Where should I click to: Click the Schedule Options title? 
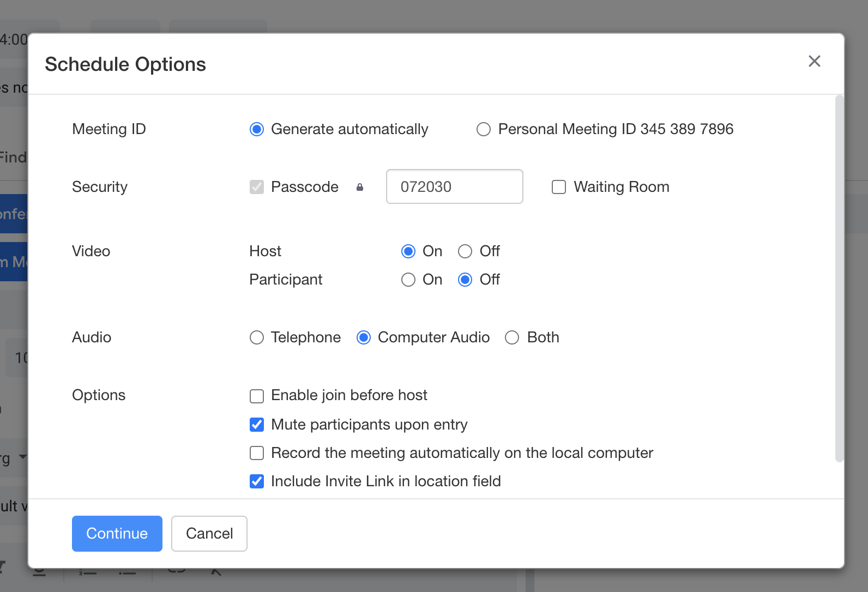[x=125, y=64]
